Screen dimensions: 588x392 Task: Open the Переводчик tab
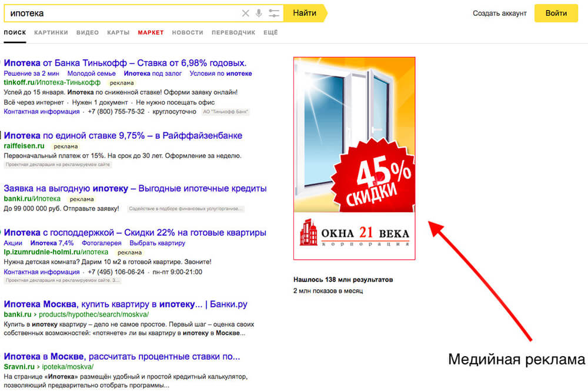233,32
